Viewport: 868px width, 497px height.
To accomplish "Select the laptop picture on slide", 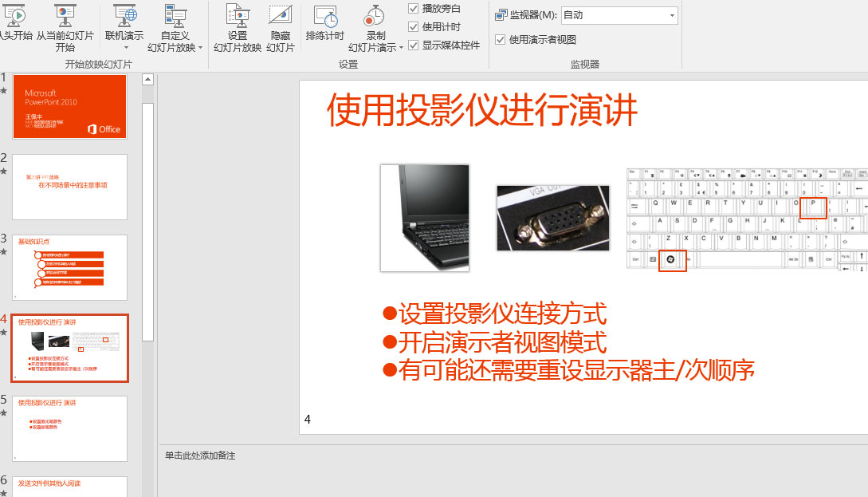I will [425, 218].
